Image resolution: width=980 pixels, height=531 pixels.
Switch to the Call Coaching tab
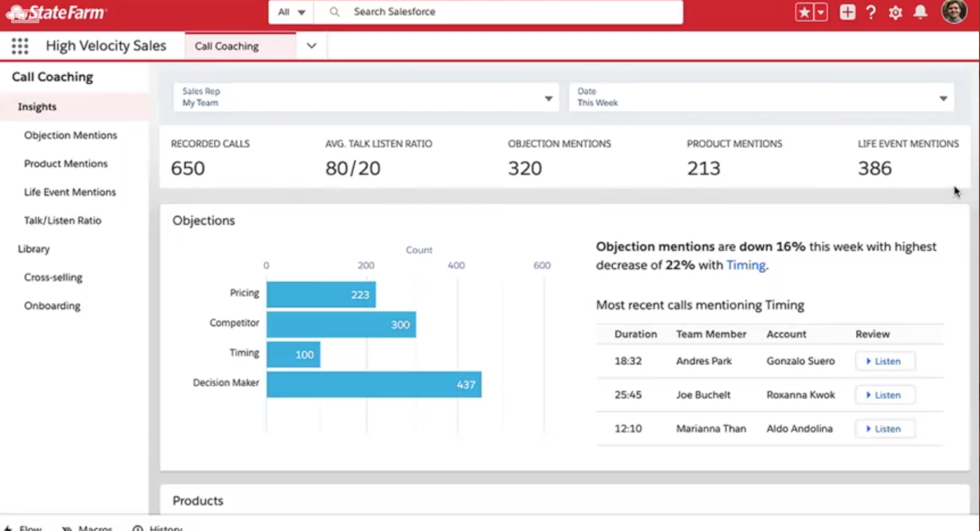pos(241,46)
